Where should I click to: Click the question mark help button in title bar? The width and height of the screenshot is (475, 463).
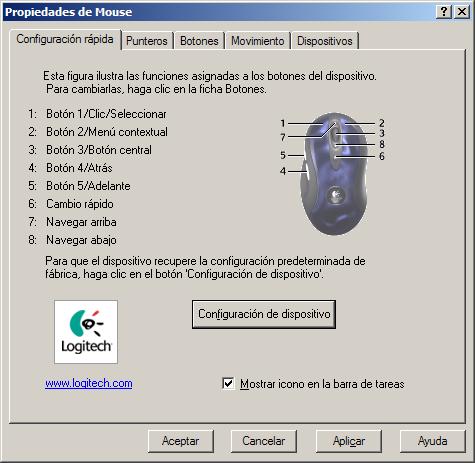click(443, 12)
